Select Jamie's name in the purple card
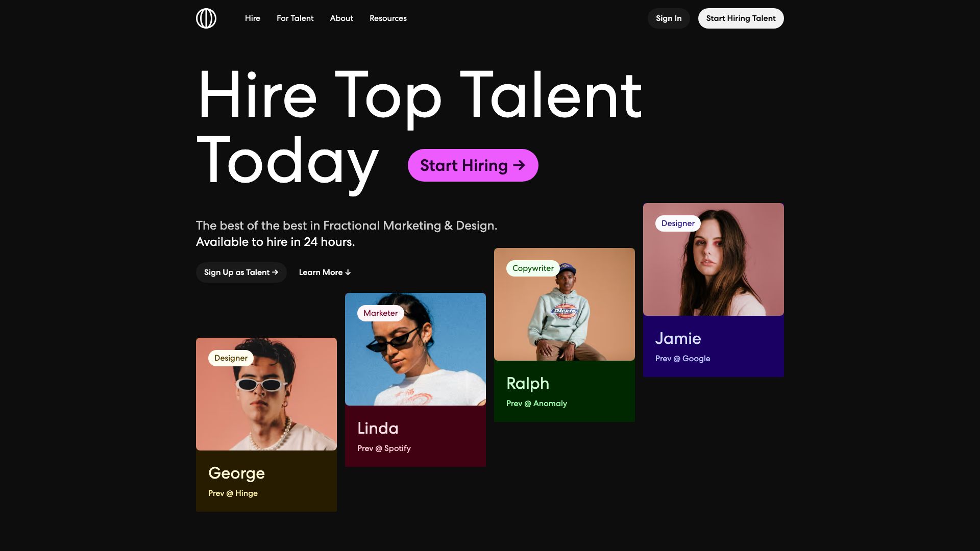The height and width of the screenshot is (551, 980). coord(678,339)
